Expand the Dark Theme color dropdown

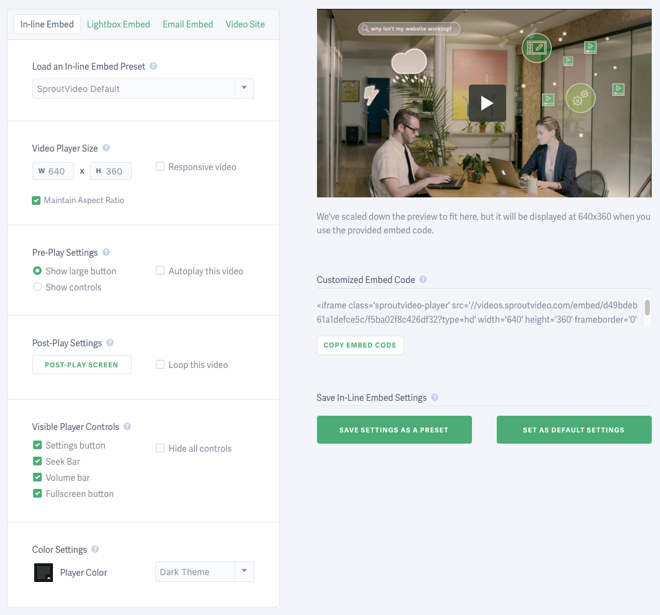205,572
